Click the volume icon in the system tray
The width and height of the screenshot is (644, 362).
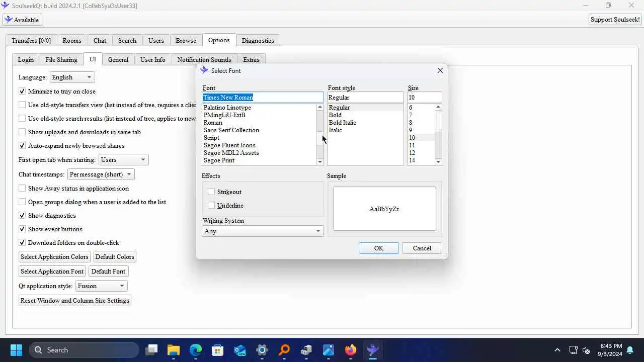[586, 350]
